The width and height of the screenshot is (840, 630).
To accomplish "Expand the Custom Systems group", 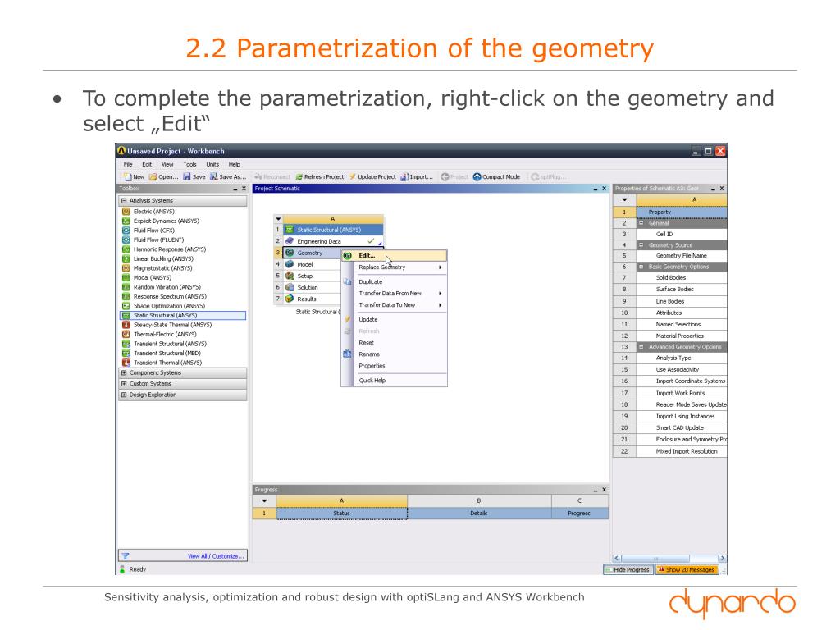I will tap(124, 384).
